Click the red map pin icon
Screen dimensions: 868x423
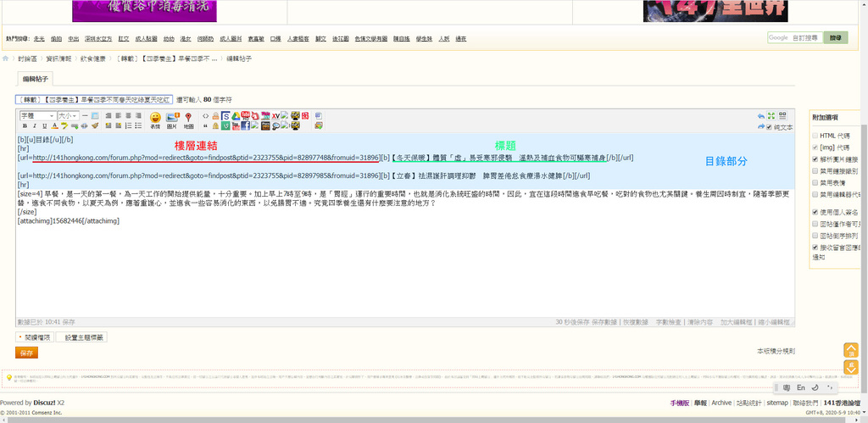[188, 118]
